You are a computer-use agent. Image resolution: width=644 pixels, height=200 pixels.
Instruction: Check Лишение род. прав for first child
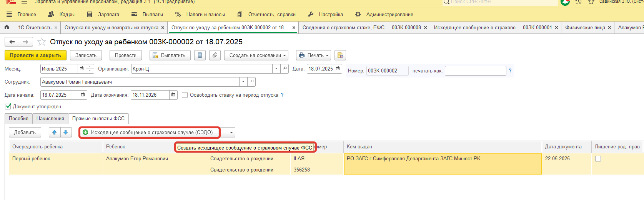click(x=598, y=159)
